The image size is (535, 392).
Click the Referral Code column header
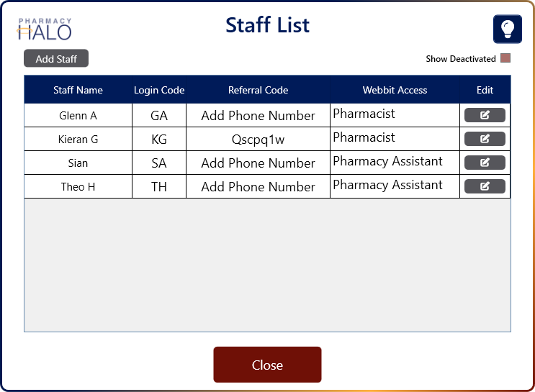tap(258, 90)
